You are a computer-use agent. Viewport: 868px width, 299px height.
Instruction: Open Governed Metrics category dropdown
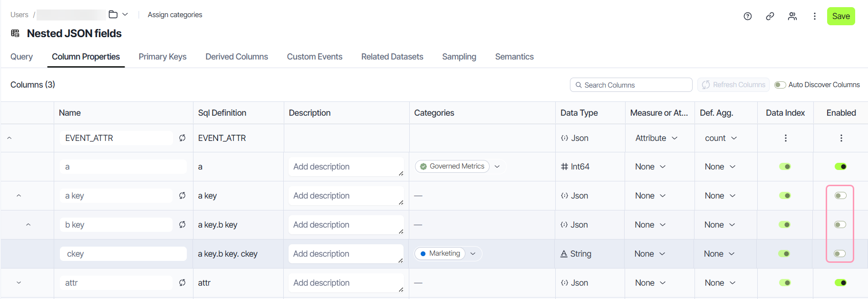(x=497, y=167)
